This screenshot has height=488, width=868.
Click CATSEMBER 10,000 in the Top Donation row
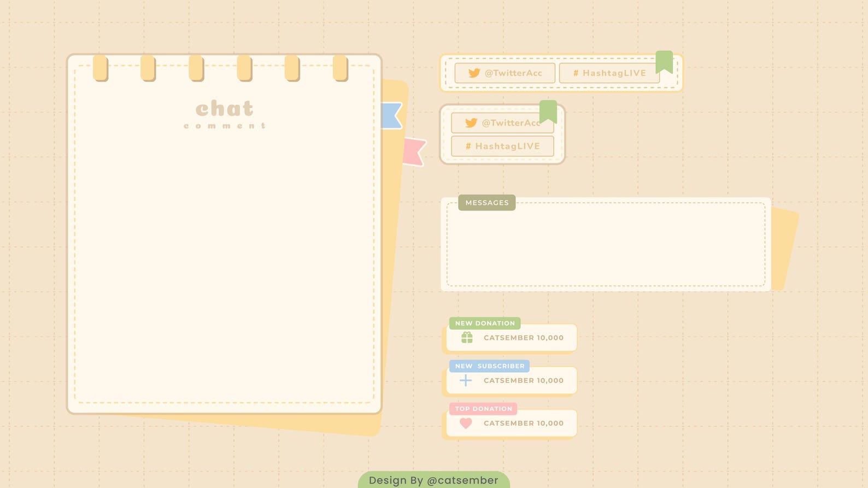[x=524, y=423]
